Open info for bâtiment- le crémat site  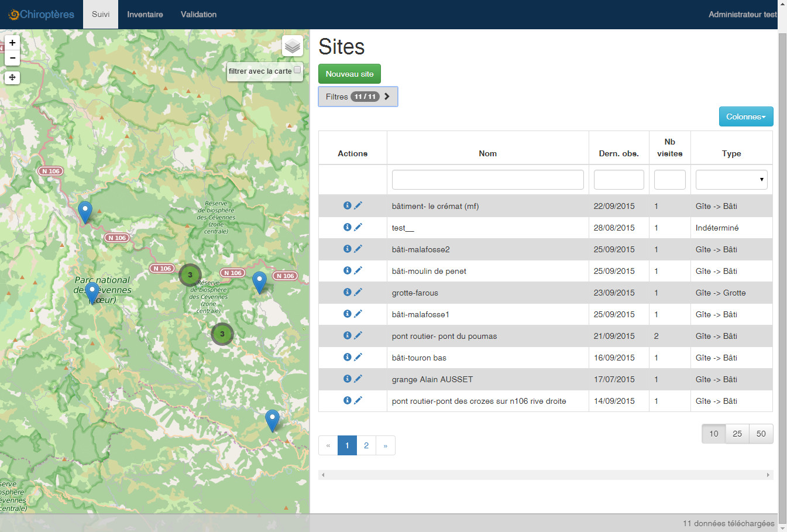pyautogui.click(x=347, y=205)
